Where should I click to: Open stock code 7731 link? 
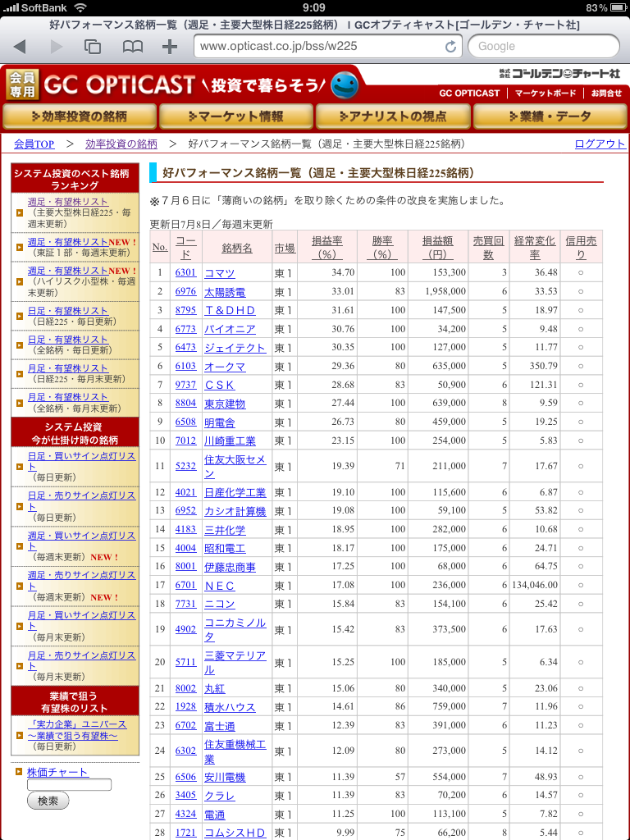185,603
